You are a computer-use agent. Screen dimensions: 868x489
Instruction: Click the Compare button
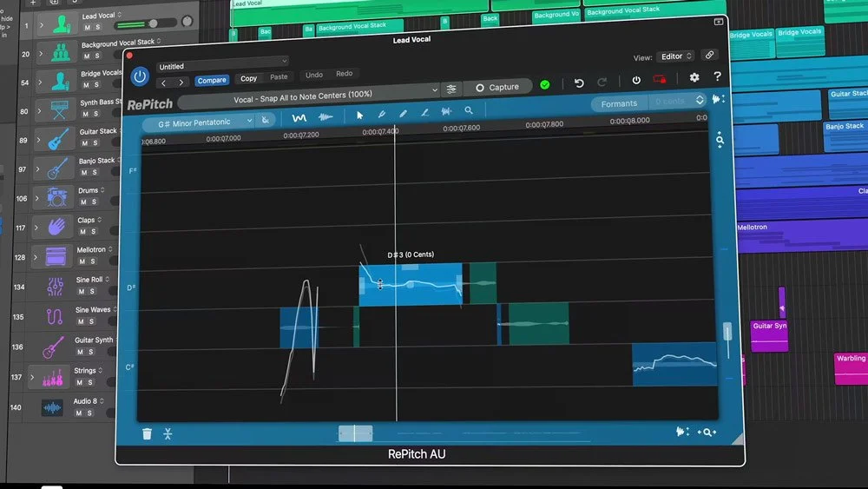coord(212,80)
